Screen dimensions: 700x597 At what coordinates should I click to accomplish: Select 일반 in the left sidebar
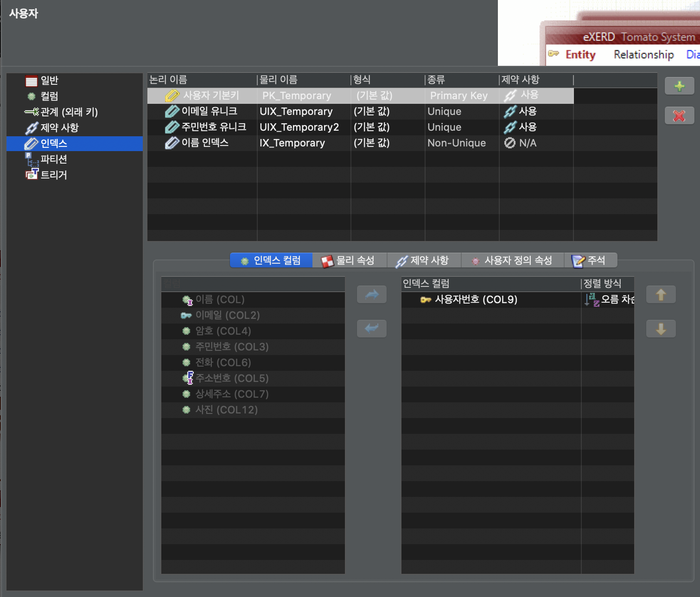(49, 81)
